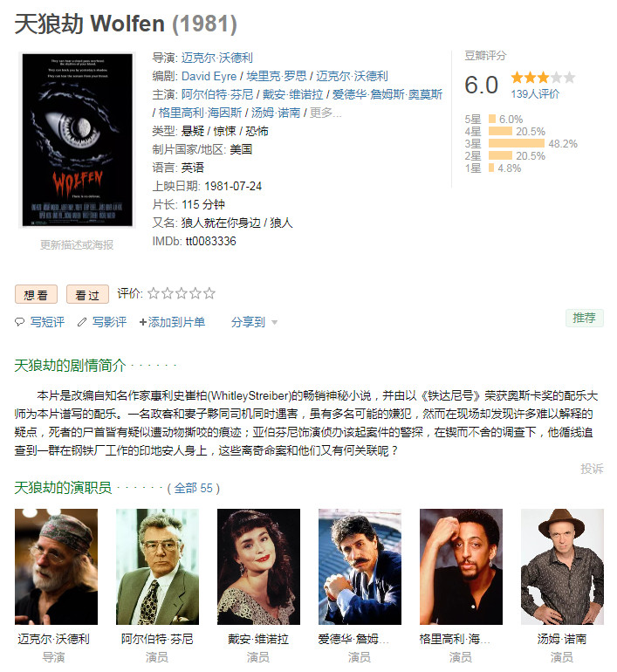
Task: Open director link 迈克尔·沃德利
Action: [216, 58]
